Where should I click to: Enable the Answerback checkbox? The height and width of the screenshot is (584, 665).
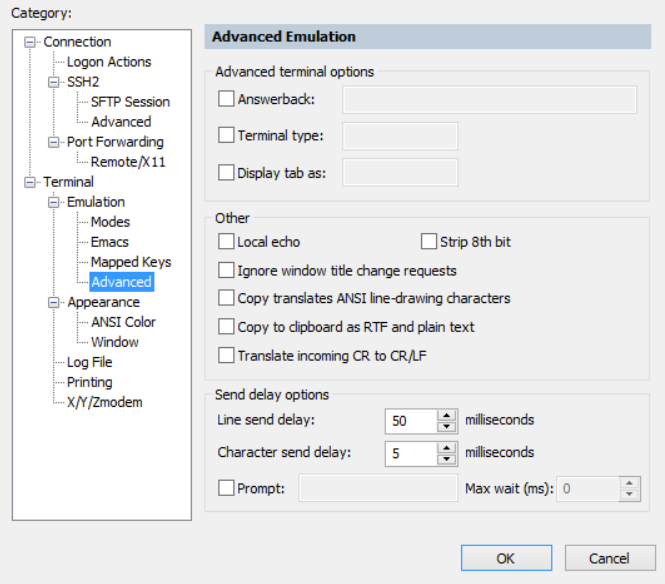click(x=226, y=99)
